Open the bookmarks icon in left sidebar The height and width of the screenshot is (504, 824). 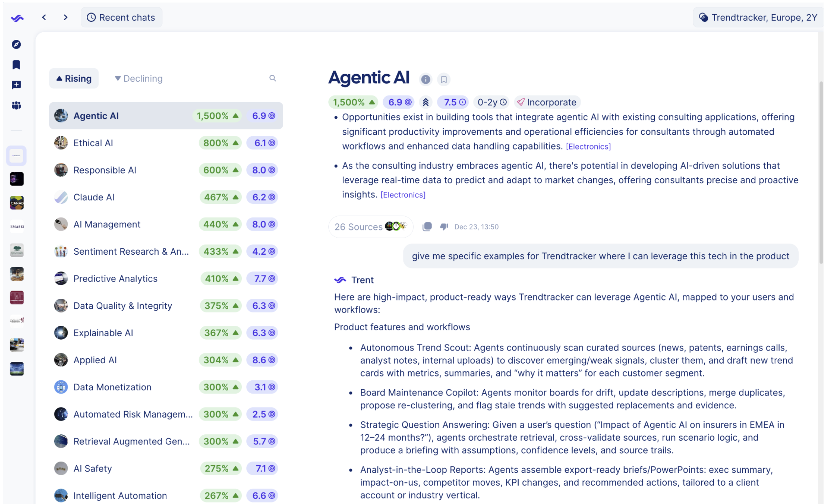pyautogui.click(x=16, y=65)
